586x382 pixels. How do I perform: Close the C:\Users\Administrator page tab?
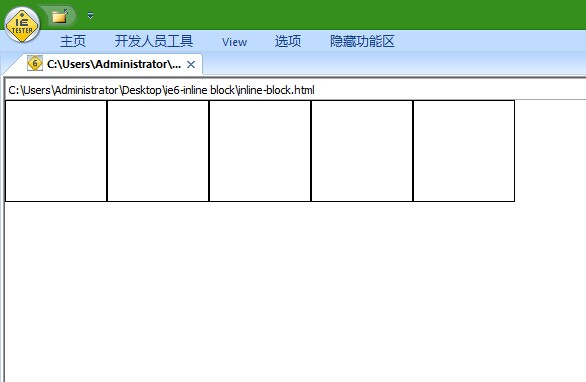191,65
